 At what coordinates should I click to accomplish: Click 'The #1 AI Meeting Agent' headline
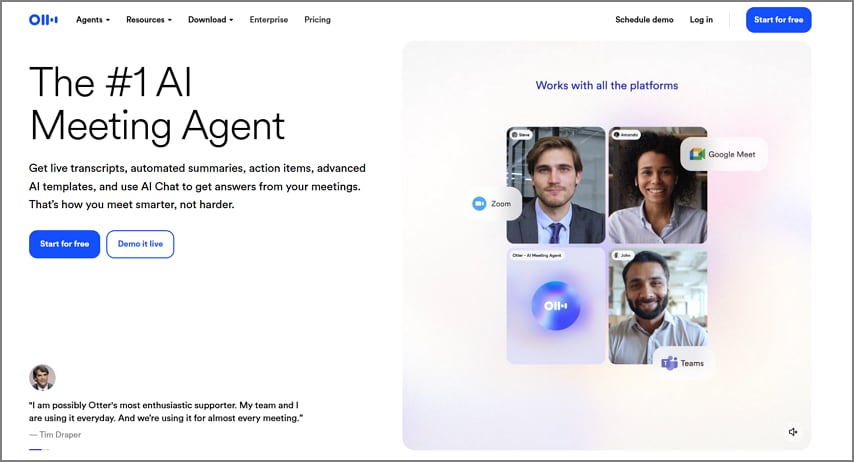coord(157,104)
